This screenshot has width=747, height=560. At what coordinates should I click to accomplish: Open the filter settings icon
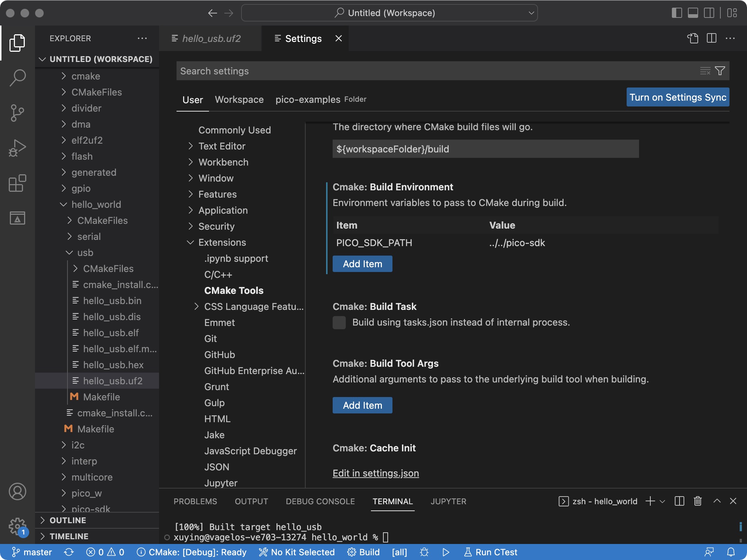719,71
